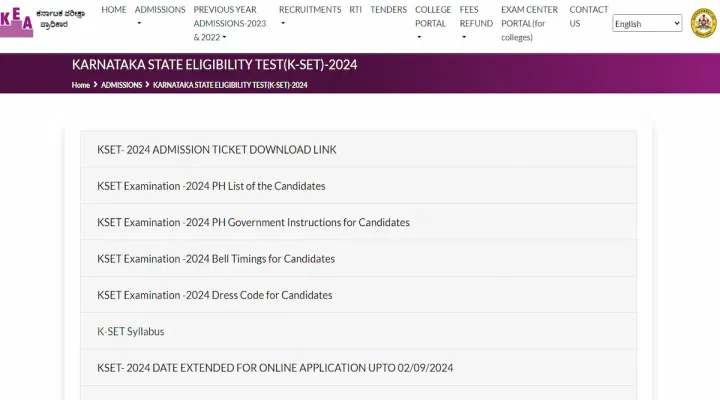Open Exam Center Portal for colleges
720x400 pixels.
point(530,23)
